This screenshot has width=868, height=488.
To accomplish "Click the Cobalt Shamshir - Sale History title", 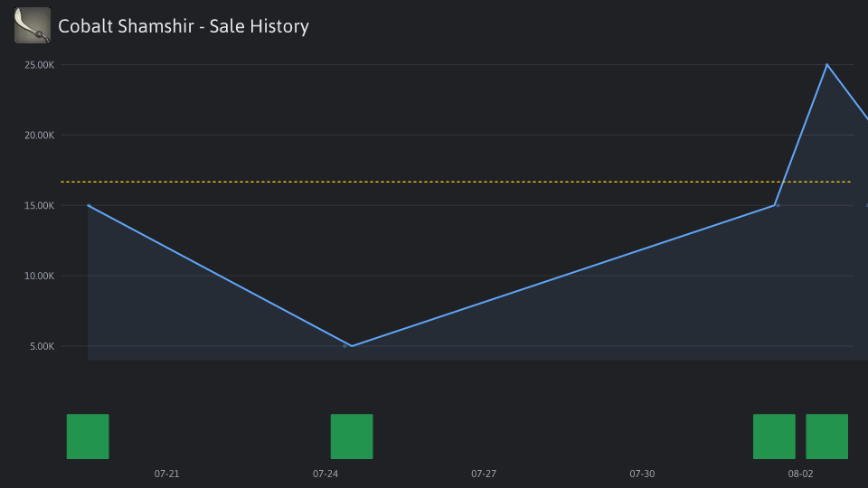I will point(184,26).
